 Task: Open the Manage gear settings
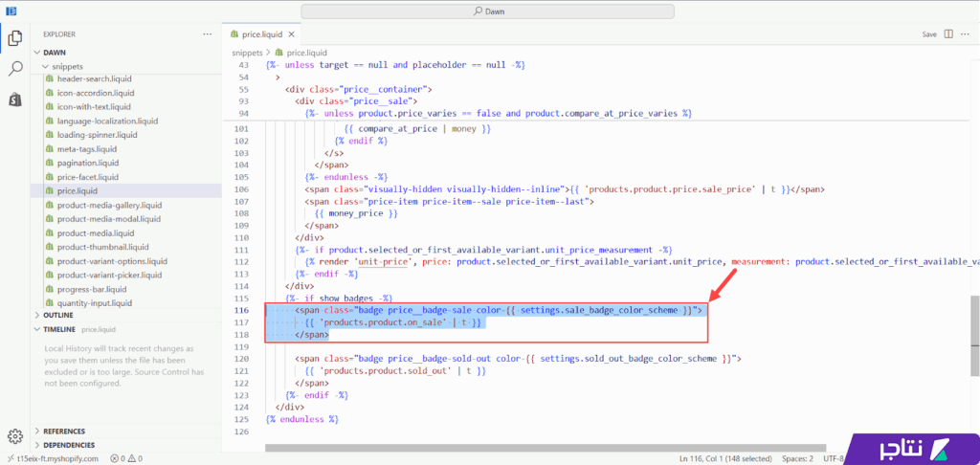click(15, 436)
